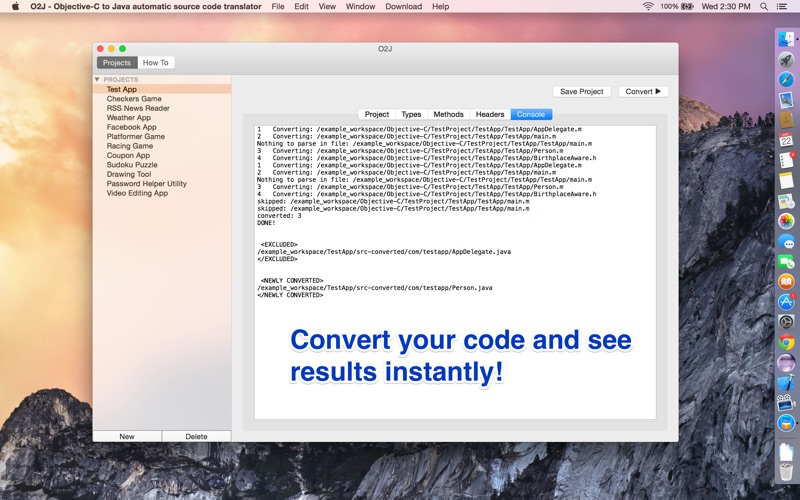Select the Racing Game project

pyautogui.click(x=162, y=146)
